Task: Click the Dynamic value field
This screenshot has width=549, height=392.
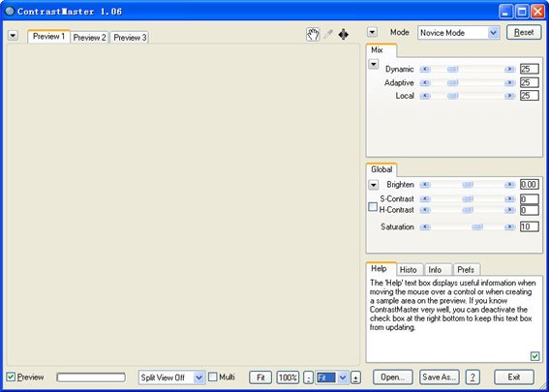Action: pos(529,69)
